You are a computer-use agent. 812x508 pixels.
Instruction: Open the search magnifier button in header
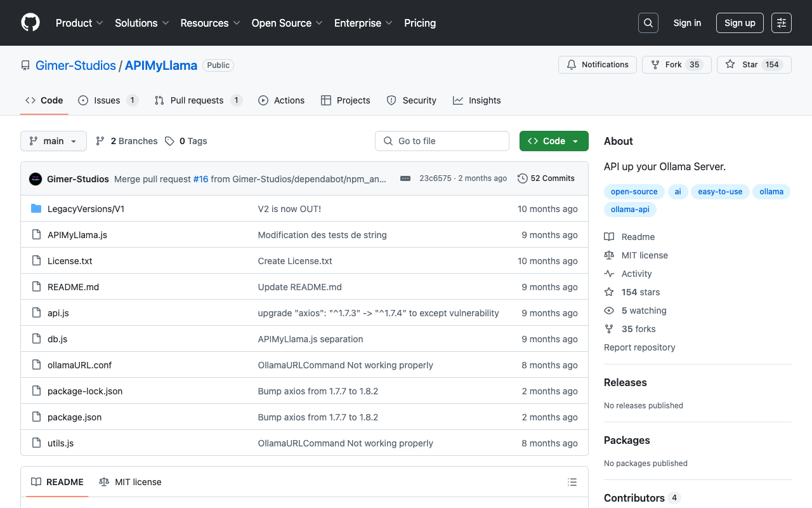[x=648, y=23]
